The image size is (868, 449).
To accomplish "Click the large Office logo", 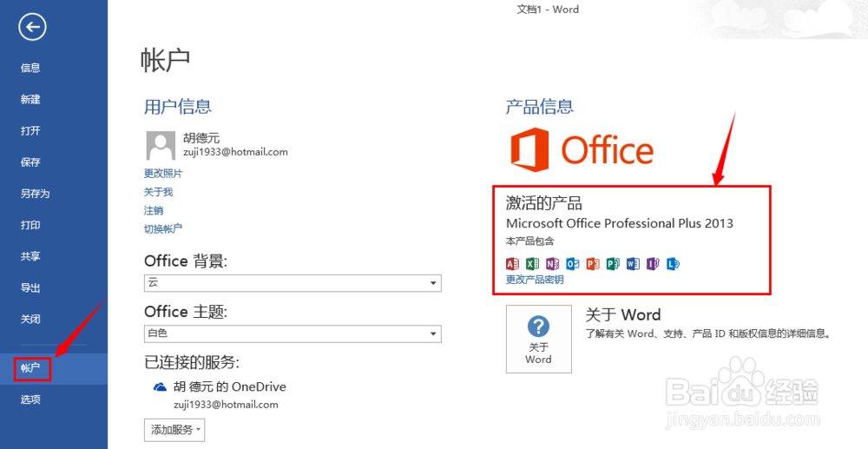I will tap(582, 149).
